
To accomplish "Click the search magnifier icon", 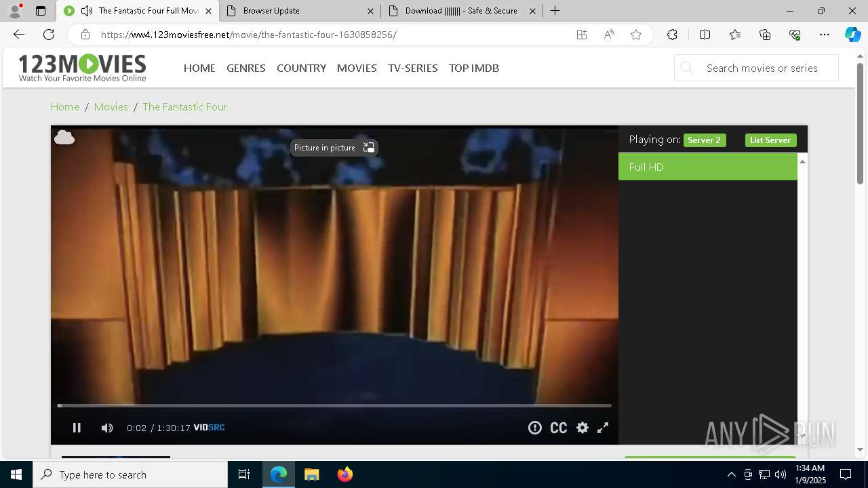I will (x=687, y=68).
